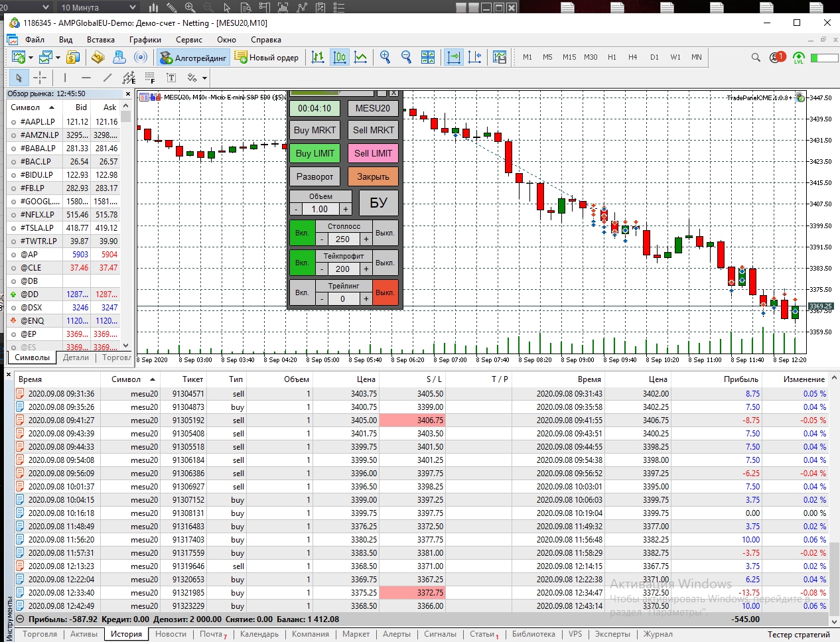Screen dimensions: 840x642
Task: Disable Тейкпрофит with Выкл. button
Action: (385, 263)
